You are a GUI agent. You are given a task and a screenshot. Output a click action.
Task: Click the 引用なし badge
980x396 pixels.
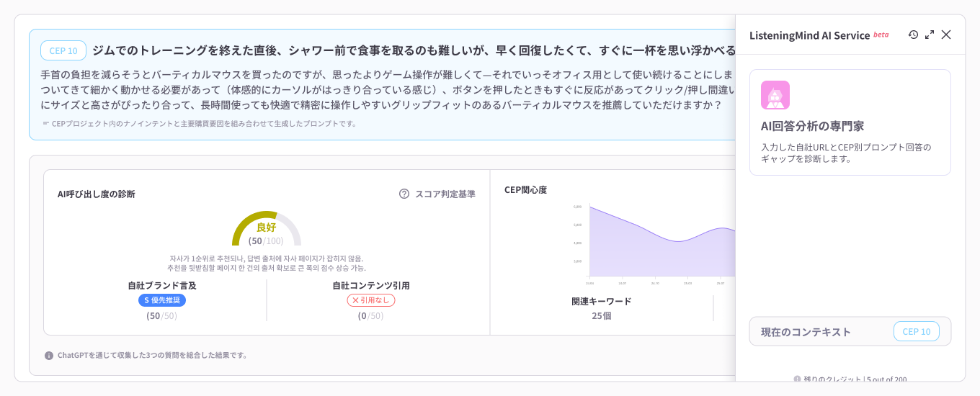tap(371, 300)
